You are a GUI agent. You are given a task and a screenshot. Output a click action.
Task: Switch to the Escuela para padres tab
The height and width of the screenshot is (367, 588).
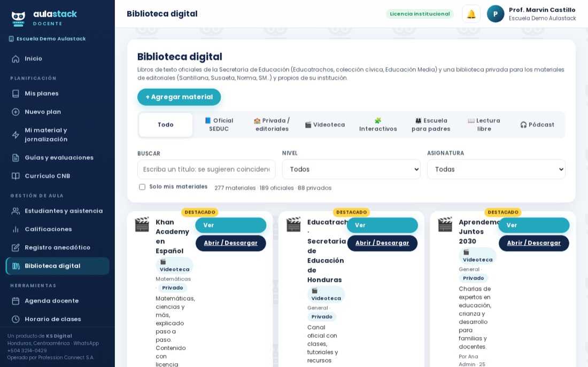431,125
